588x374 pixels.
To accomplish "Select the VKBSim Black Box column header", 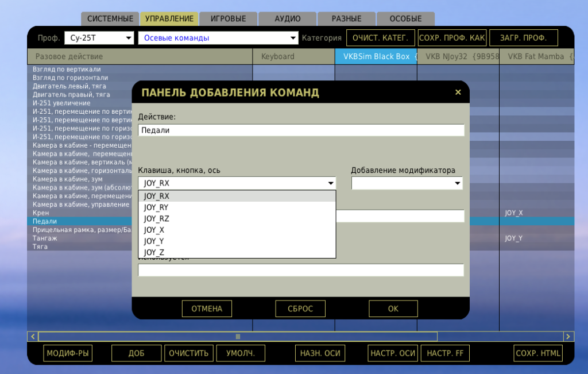I will (x=376, y=56).
